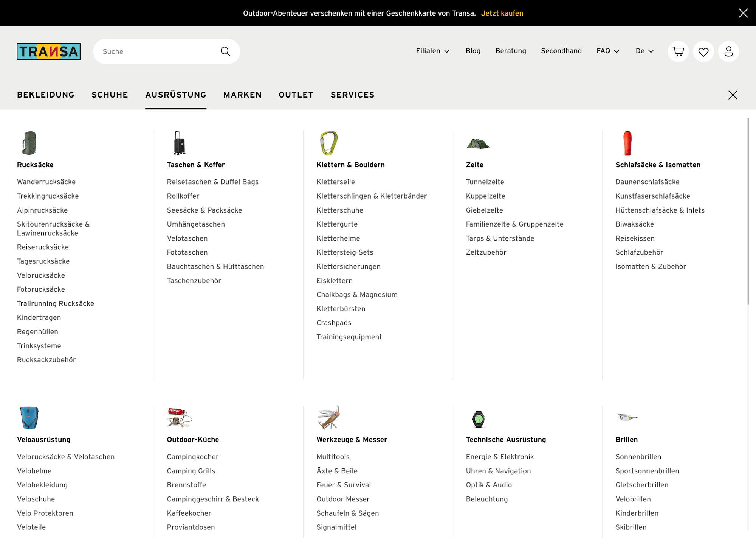
Task: Click the Zelte tent icon
Action: coord(478,144)
